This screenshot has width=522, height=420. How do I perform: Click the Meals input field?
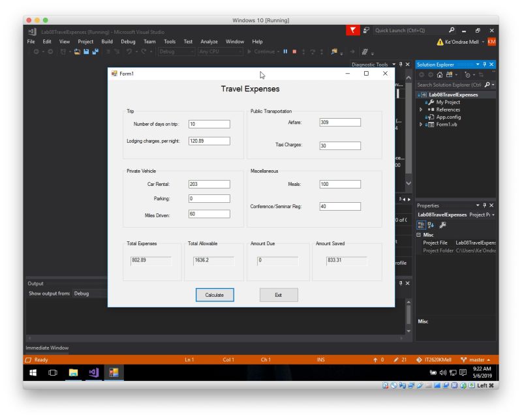(x=340, y=184)
